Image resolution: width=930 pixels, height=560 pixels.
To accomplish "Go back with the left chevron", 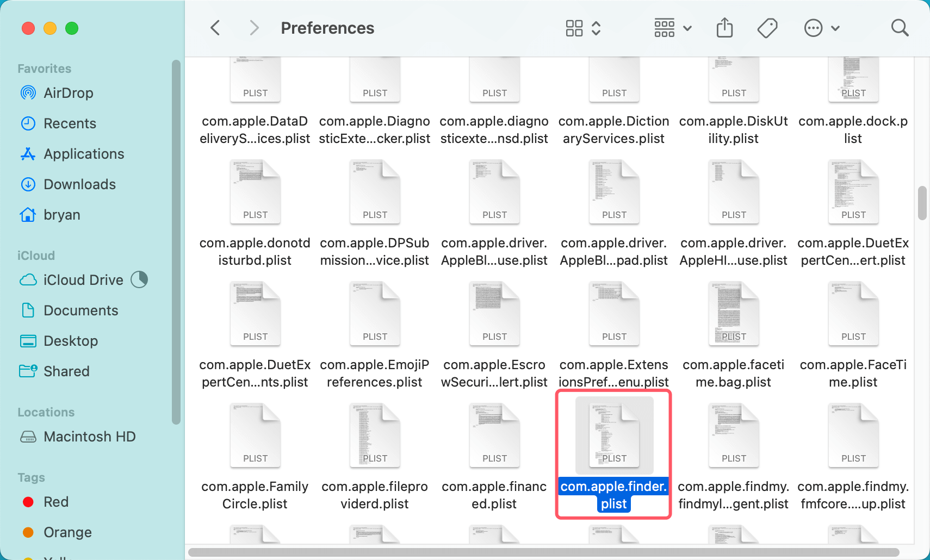I will point(215,28).
